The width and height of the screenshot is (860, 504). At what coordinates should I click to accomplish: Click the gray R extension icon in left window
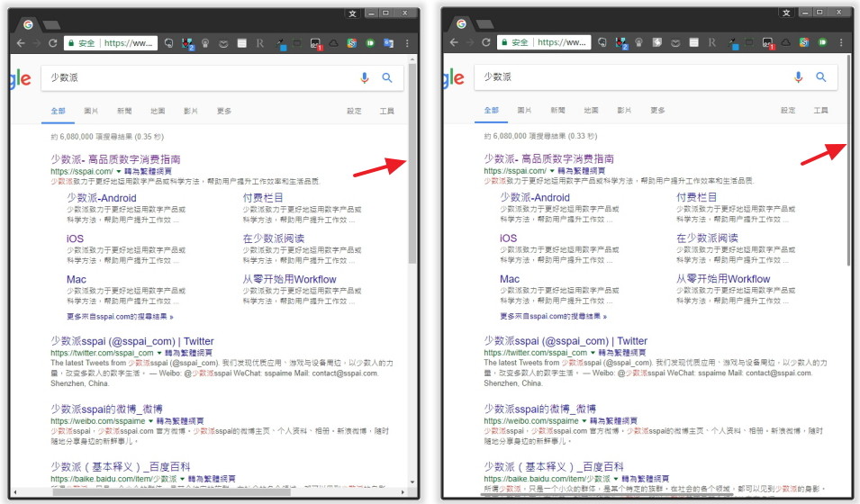pyautogui.click(x=260, y=43)
